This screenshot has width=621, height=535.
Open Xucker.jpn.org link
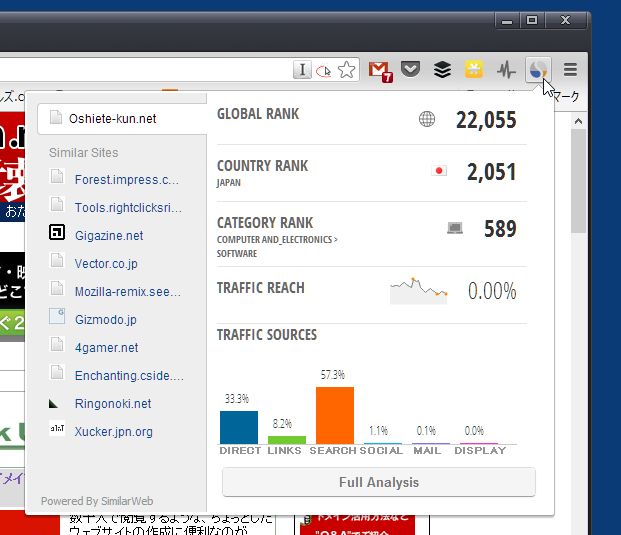114,432
